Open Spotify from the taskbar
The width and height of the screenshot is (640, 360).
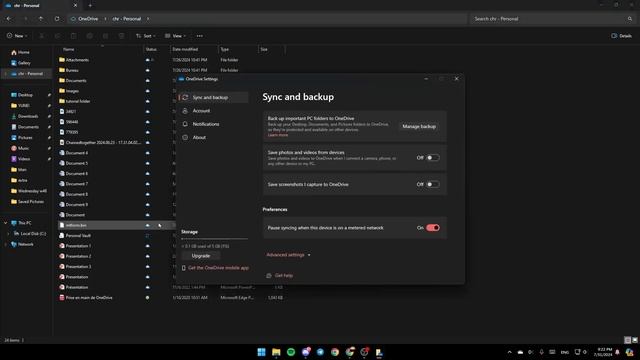(291, 352)
